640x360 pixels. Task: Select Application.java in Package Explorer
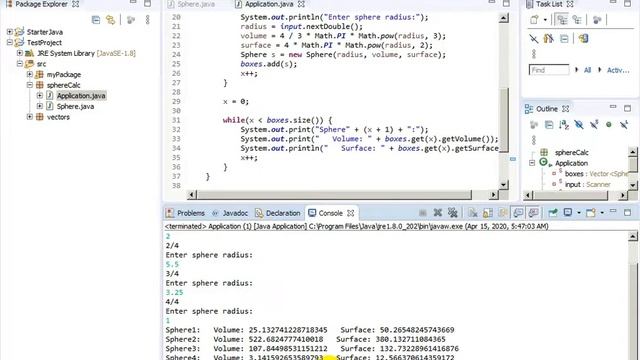click(x=81, y=96)
